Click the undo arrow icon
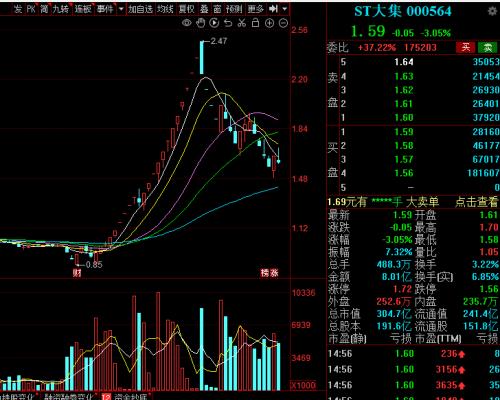The width and height of the screenshot is (500, 400). pyautogui.click(x=228, y=23)
